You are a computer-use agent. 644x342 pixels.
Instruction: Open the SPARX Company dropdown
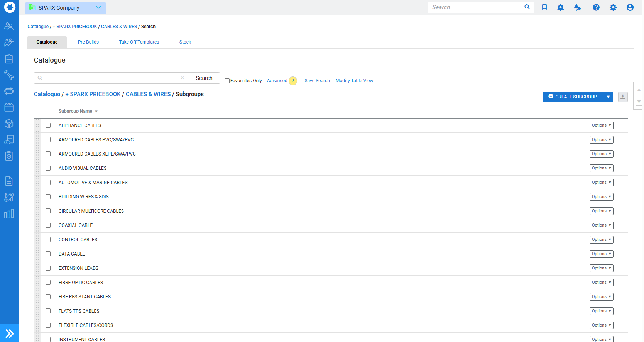point(66,8)
